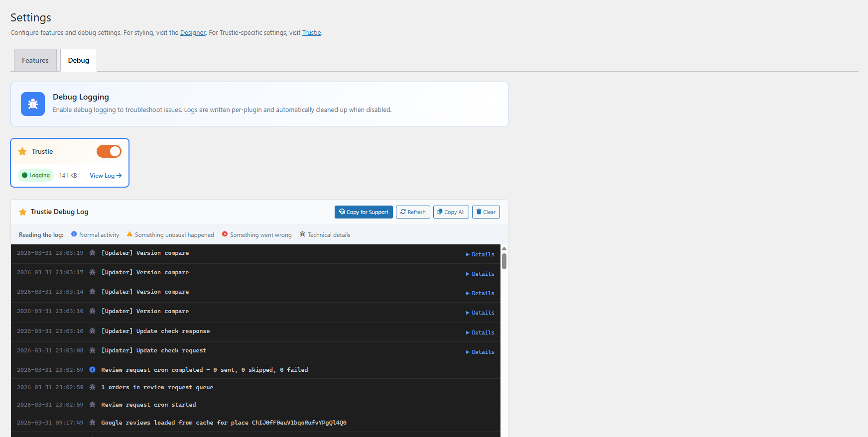
Task: Expand Details for 23:03:10 Version compare
Action: pos(480,313)
